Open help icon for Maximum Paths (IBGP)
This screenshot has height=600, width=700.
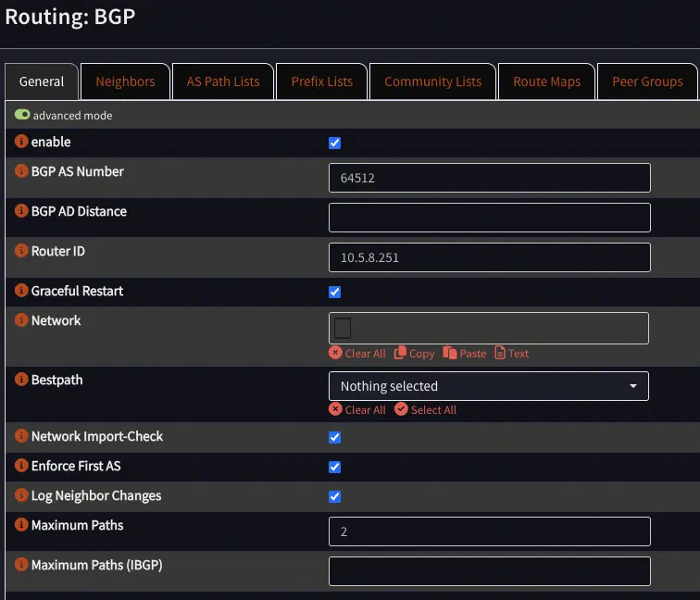(21, 564)
